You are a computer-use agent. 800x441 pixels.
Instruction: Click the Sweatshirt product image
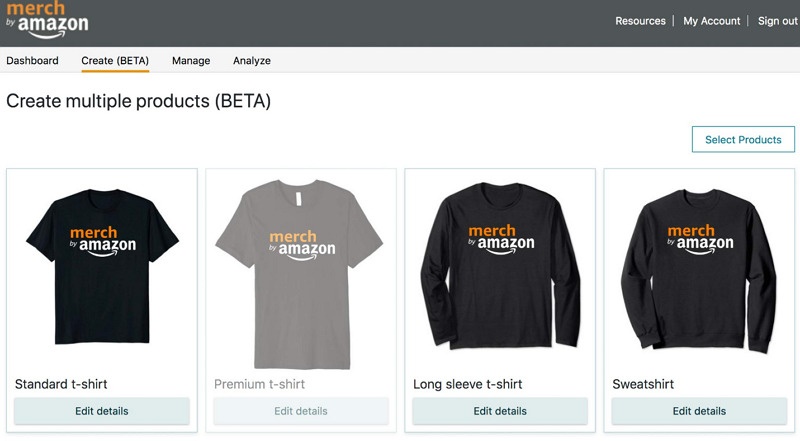tap(699, 270)
